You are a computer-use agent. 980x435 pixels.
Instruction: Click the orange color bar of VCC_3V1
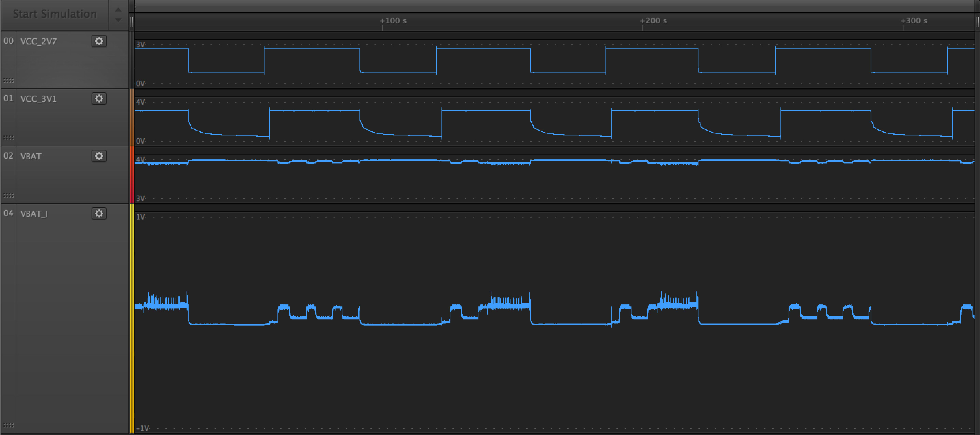[x=132, y=117]
